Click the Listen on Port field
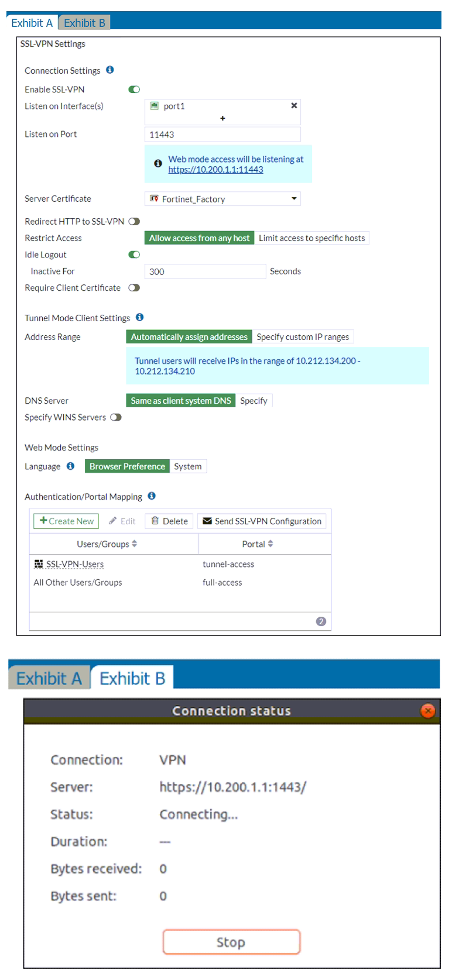This screenshot has width=452, height=980. point(222,135)
